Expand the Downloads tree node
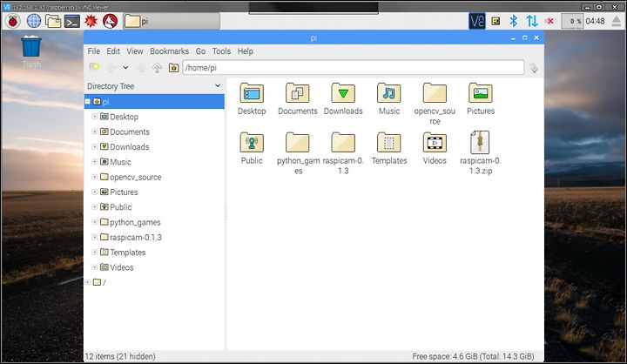627x364 pixels. click(95, 146)
